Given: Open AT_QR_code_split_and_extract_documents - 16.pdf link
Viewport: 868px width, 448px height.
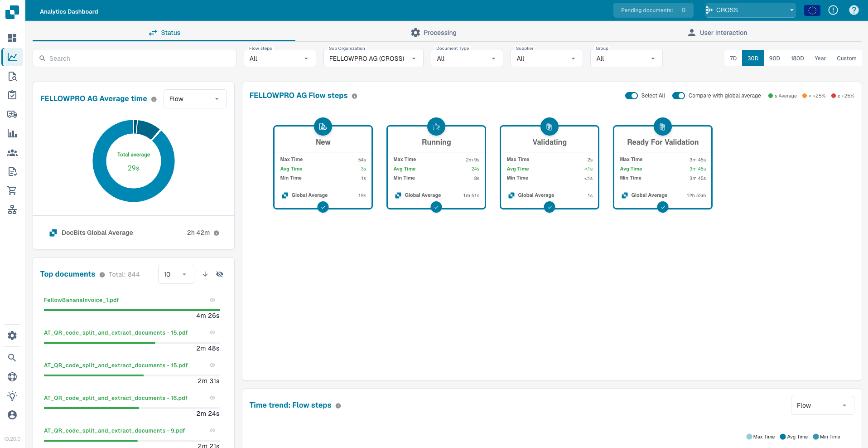Looking at the screenshot, I should [x=116, y=398].
